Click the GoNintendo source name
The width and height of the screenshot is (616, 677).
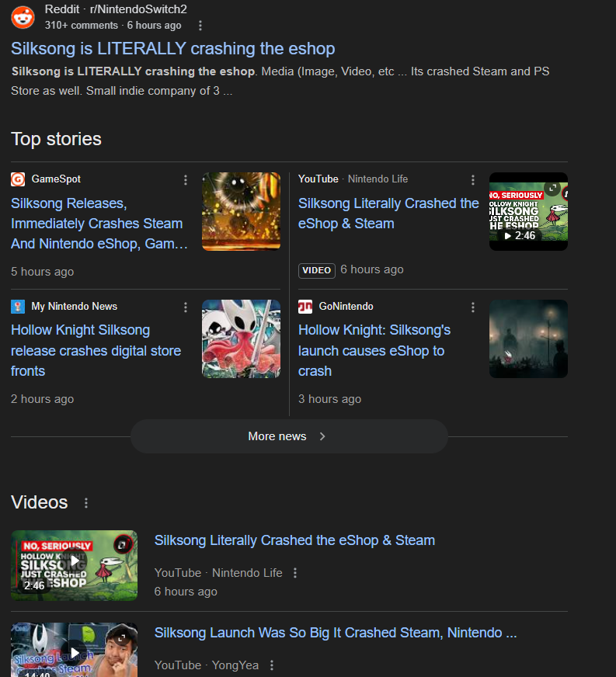(346, 306)
